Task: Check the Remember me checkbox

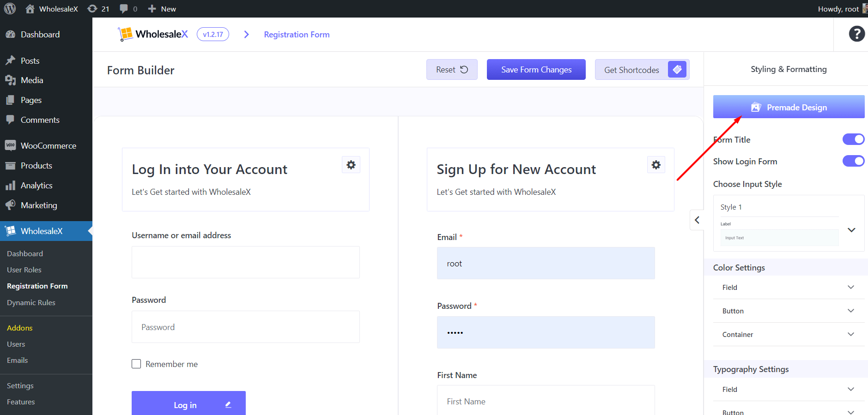Action: (136, 364)
